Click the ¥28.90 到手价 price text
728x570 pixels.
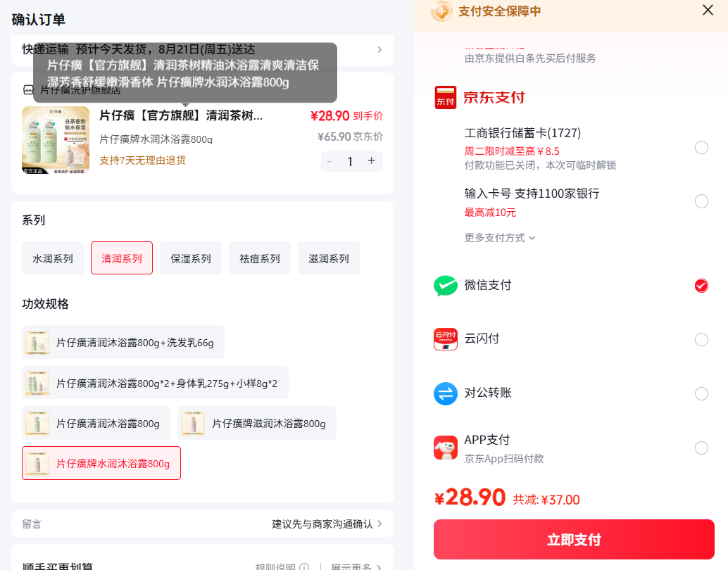347,115
